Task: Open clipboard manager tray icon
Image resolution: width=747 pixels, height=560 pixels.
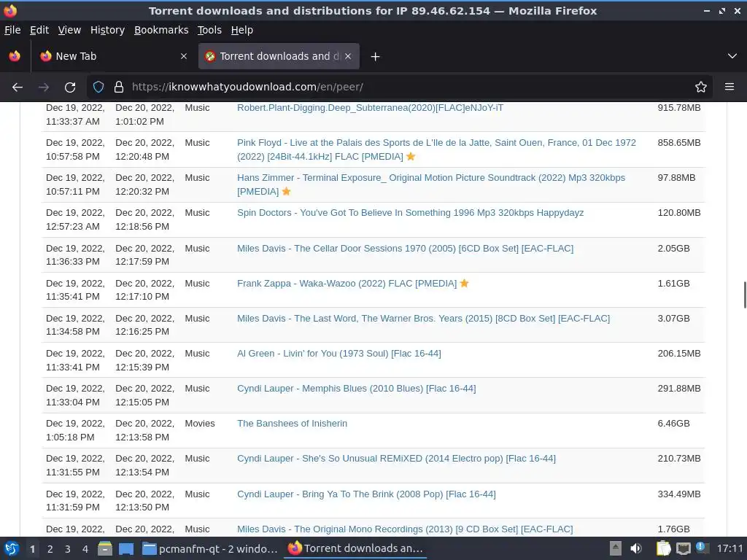Action: coord(663,548)
